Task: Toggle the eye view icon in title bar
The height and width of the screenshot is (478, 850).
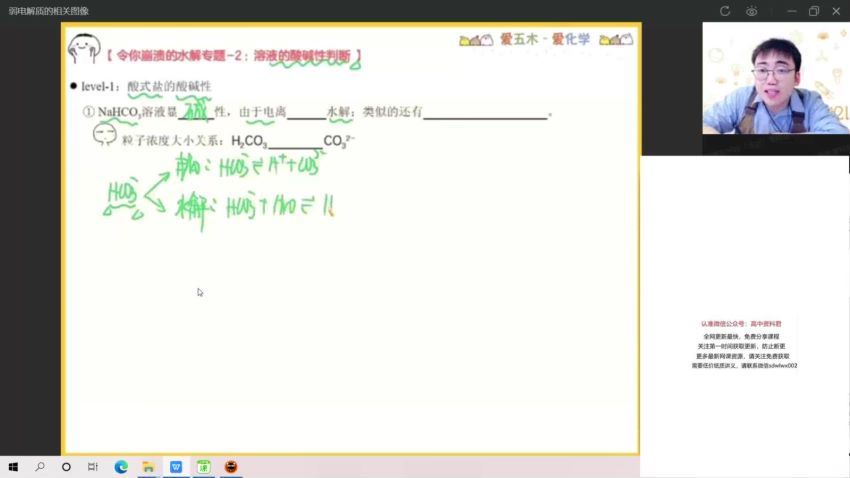Action: coord(751,11)
